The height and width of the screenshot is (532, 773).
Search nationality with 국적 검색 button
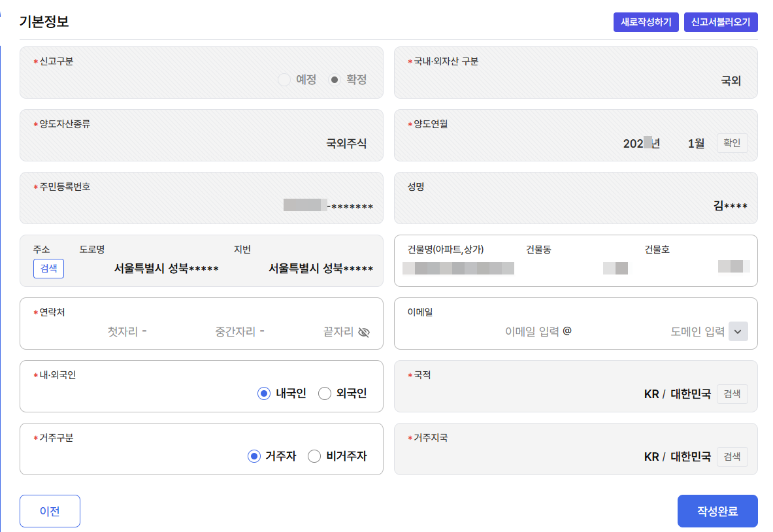(732, 394)
